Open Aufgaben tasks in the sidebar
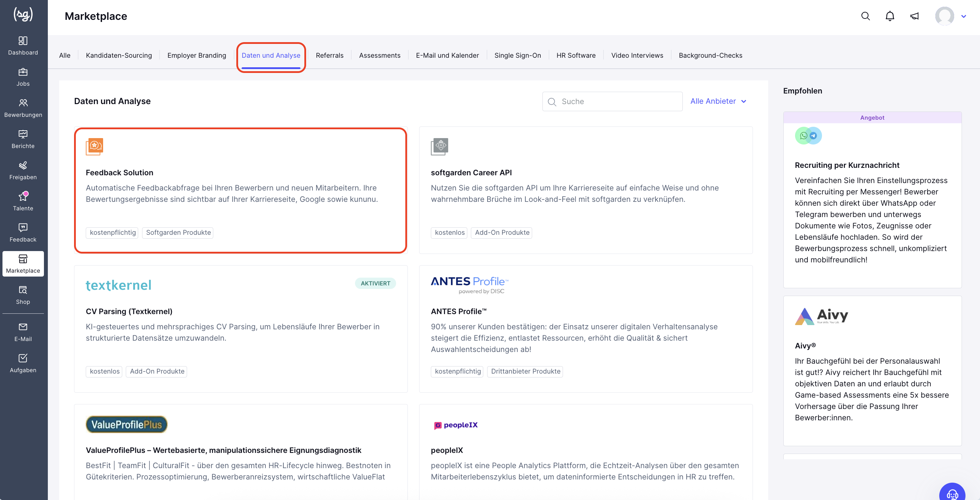Image resolution: width=980 pixels, height=500 pixels. pyautogui.click(x=23, y=364)
